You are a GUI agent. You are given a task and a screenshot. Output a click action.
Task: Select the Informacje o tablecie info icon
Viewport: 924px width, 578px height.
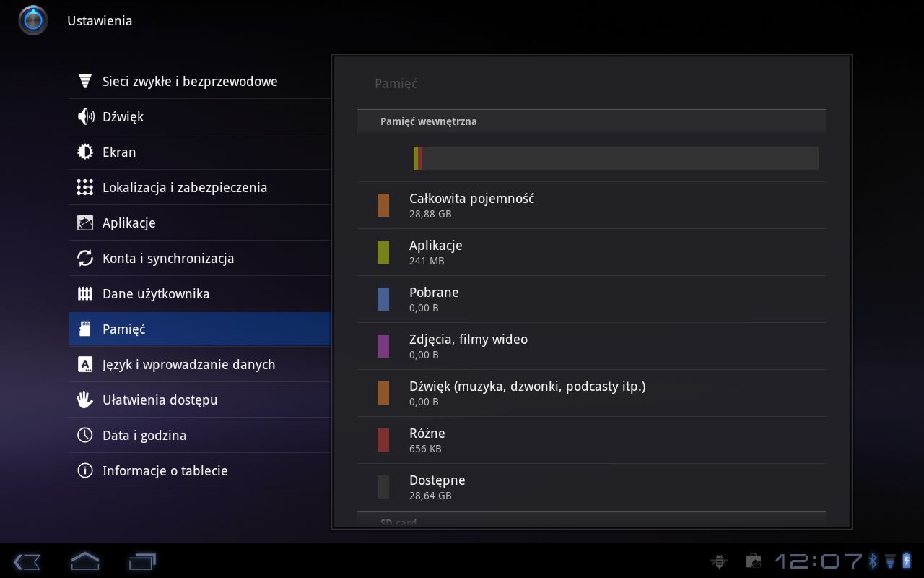pos(85,470)
